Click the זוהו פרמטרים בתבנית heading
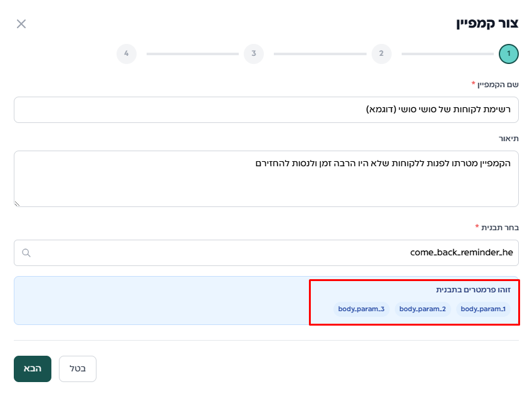This screenshot has width=532, height=394. click(474, 290)
